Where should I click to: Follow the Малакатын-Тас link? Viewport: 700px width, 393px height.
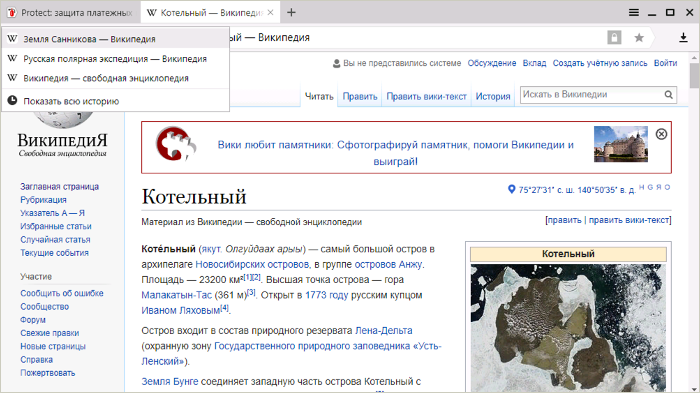pos(176,295)
